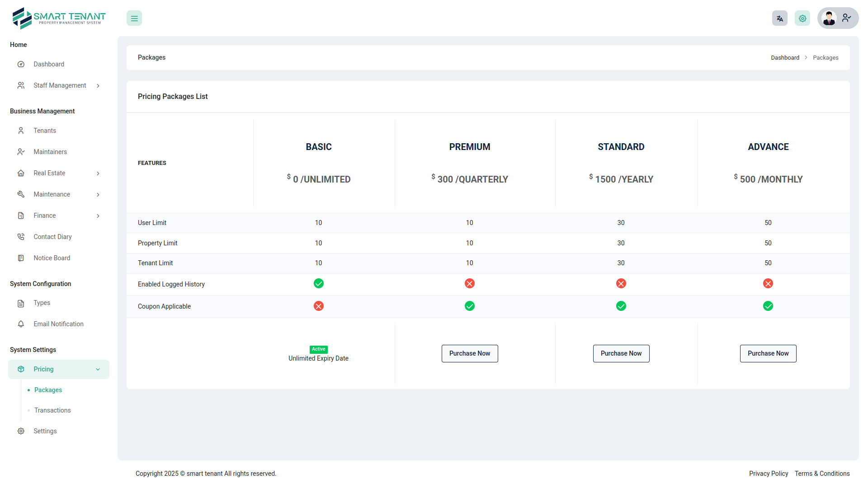Open the Privacy Policy link

click(x=769, y=474)
